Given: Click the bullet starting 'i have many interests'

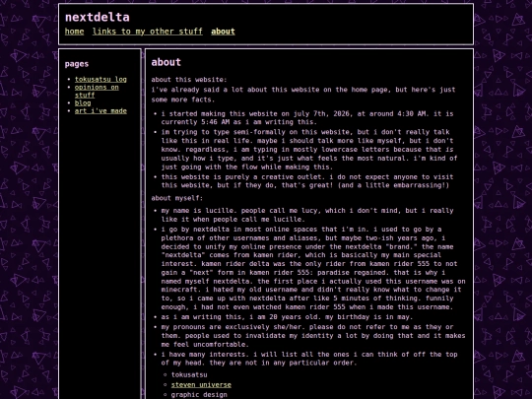Looking at the screenshot, I should [309, 359].
